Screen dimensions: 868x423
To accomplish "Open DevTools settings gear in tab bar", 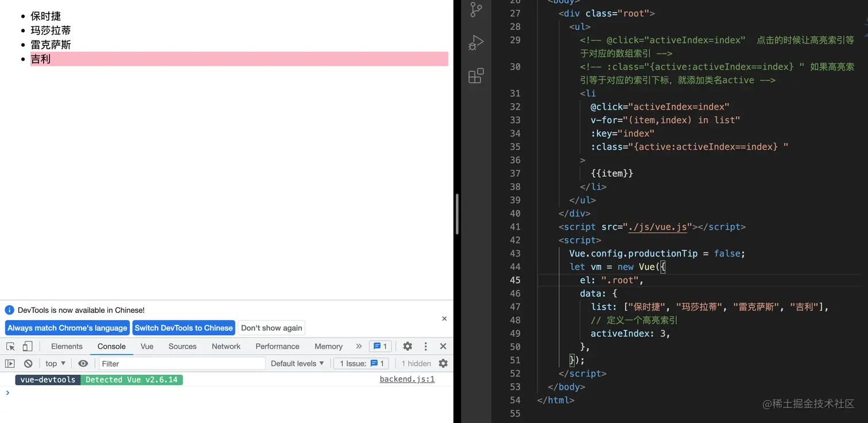I will (408, 346).
